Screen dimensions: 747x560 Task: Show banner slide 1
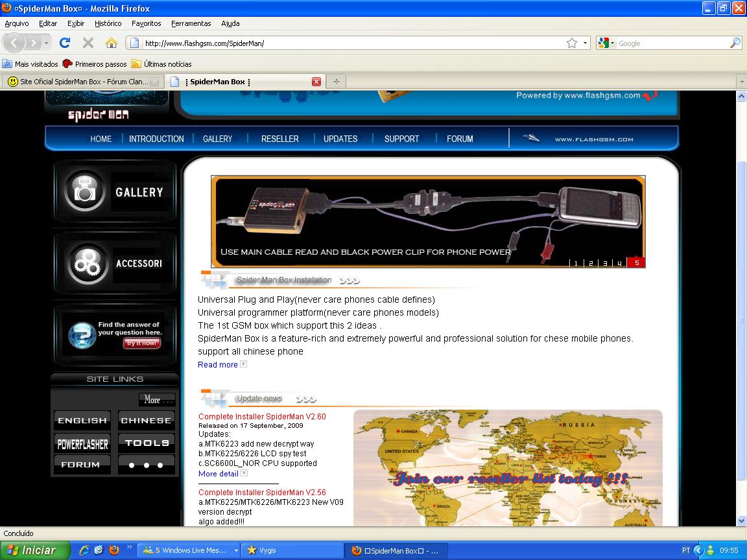click(576, 263)
